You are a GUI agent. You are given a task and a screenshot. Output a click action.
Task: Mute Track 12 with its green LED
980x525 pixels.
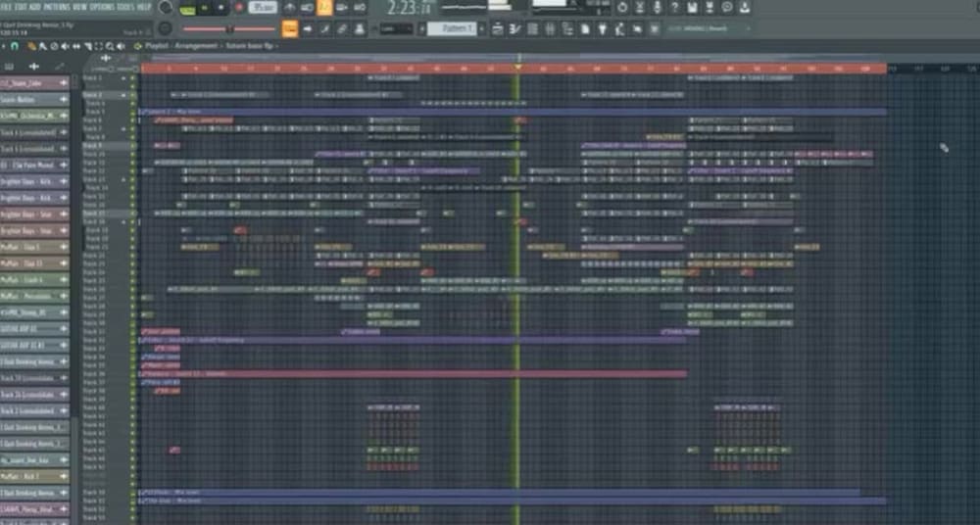pos(132,171)
